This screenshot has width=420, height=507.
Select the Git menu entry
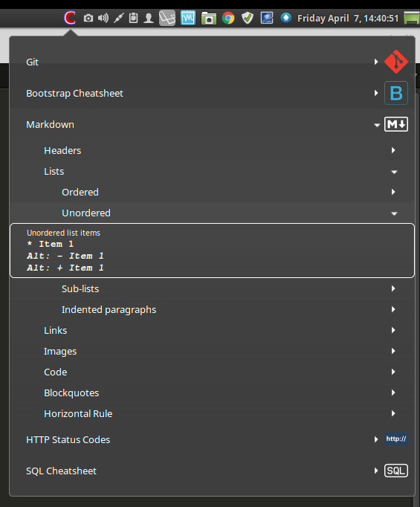(212, 62)
